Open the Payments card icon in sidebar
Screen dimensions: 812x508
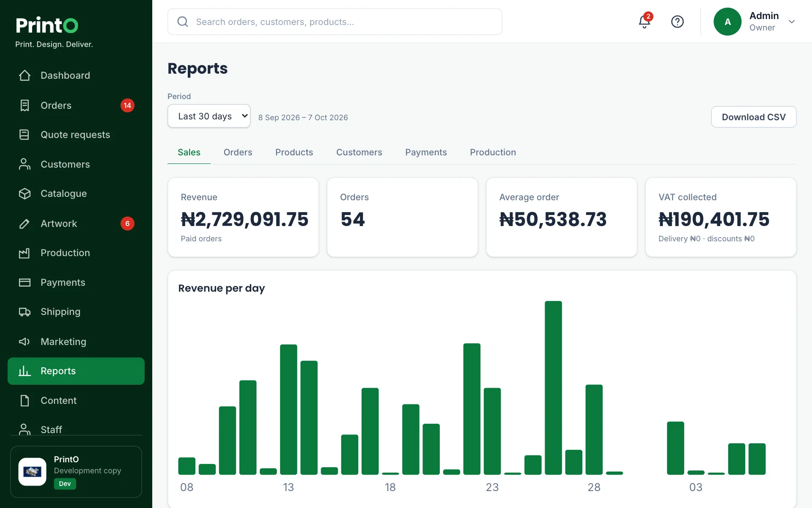click(25, 282)
